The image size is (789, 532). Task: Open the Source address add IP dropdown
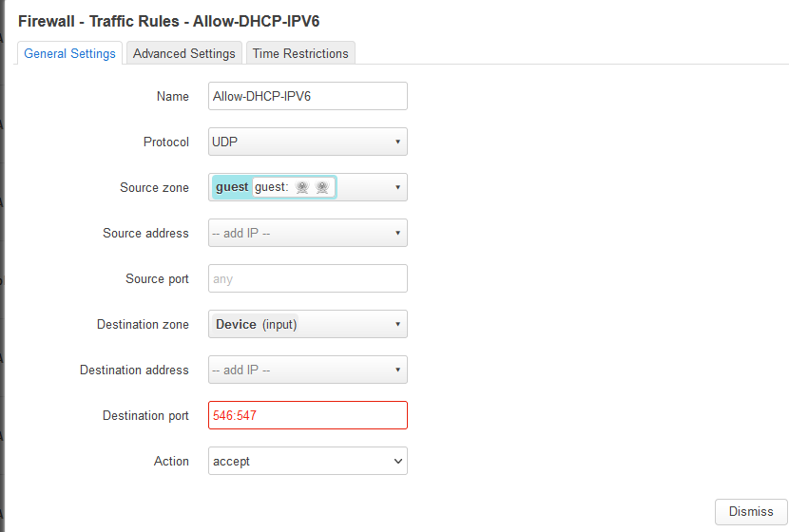pos(307,233)
